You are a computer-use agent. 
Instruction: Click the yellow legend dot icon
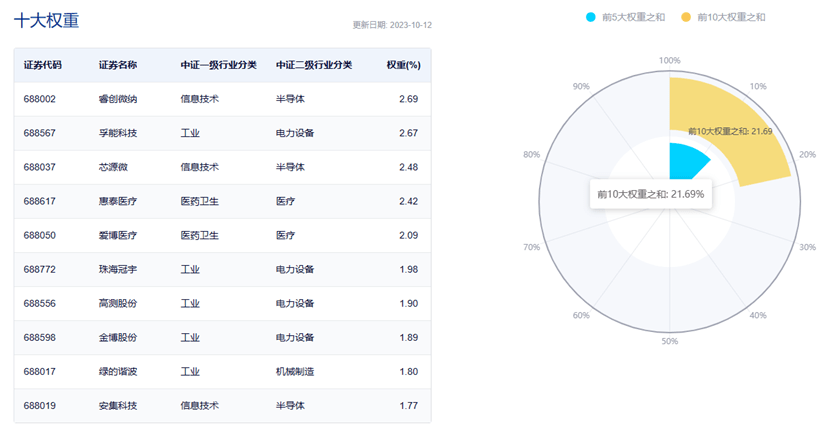click(686, 17)
